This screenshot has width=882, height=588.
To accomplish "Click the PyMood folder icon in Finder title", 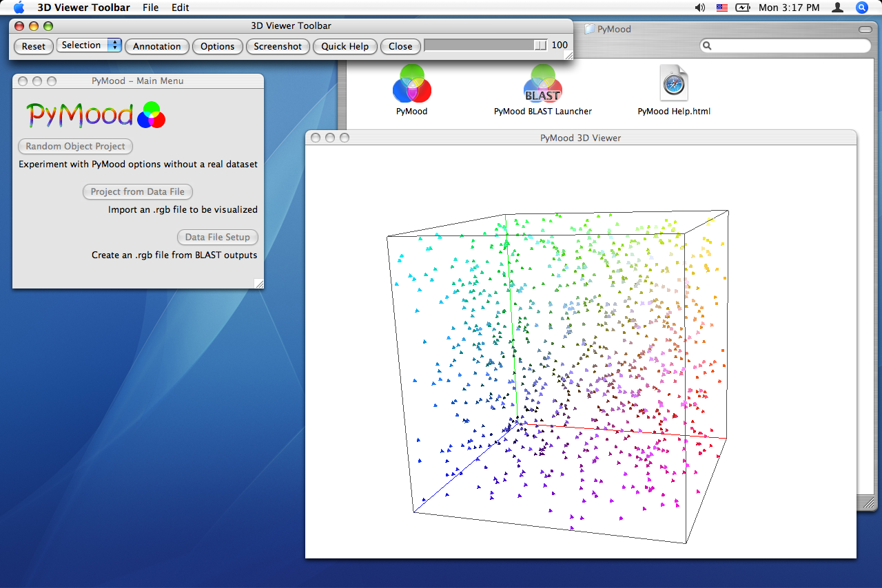I will coord(590,30).
